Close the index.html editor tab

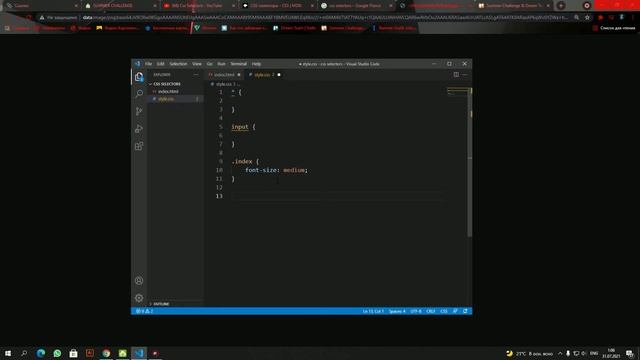[239, 75]
